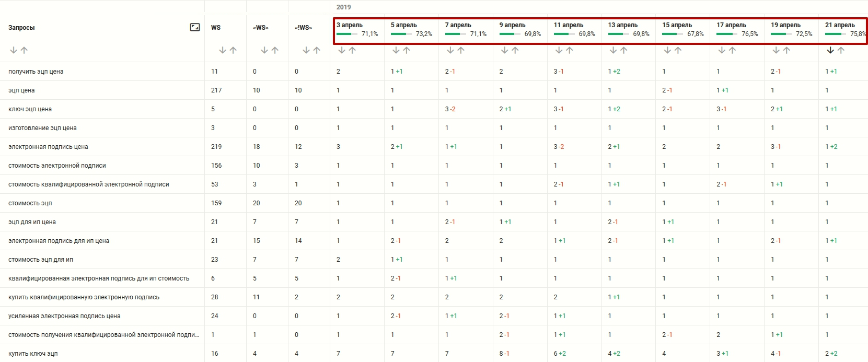Image resolution: width=868 pixels, height=362 pixels.
Task: Sort by 3 апрель using the down arrow
Action: click(x=342, y=50)
